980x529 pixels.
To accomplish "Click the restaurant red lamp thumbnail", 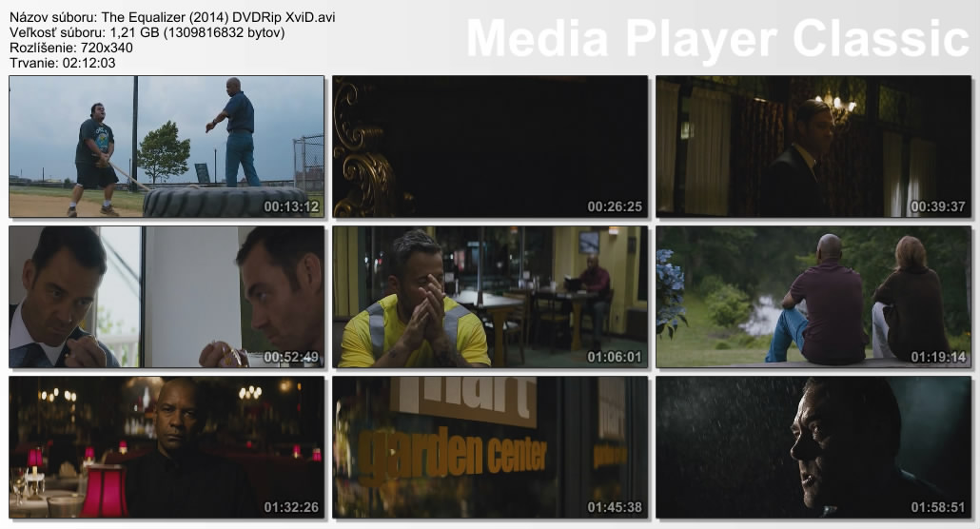I will (x=167, y=446).
